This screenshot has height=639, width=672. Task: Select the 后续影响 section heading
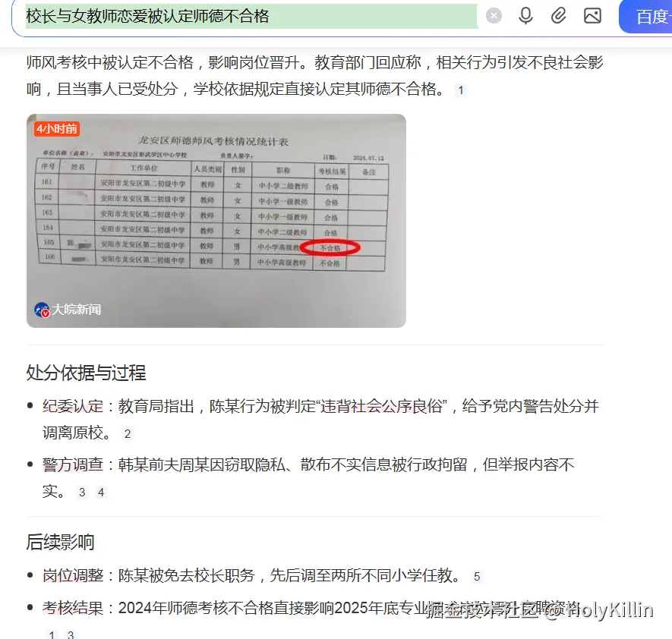point(62,542)
